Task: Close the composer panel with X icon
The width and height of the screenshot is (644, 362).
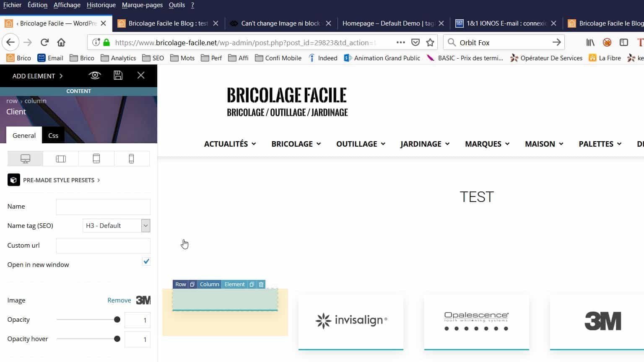Action: tap(141, 75)
